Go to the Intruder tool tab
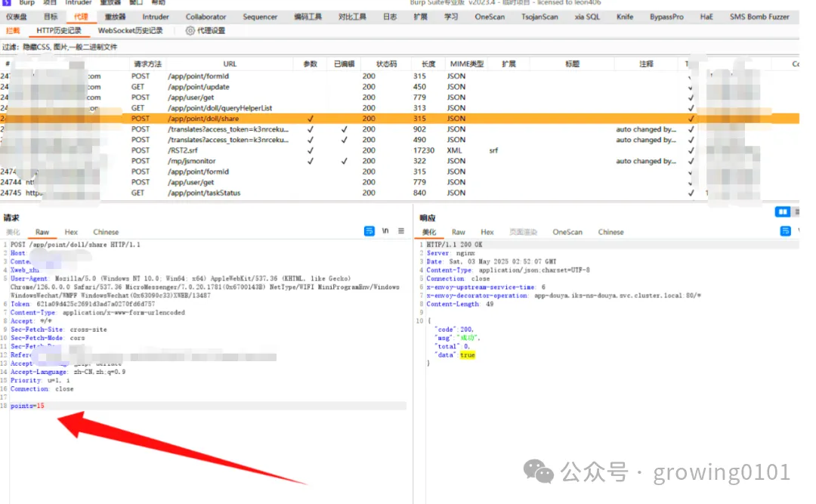Screen dimensions: 816x504 [156, 17]
